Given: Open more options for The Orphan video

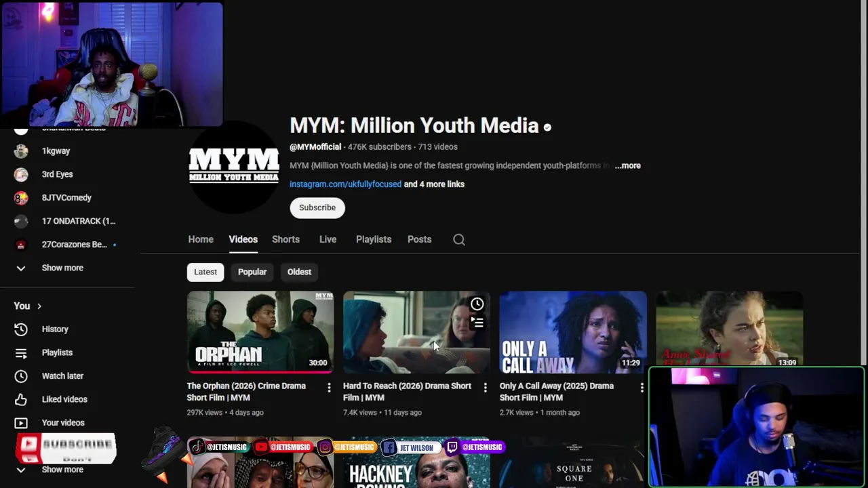Looking at the screenshot, I should pyautogui.click(x=329, y=388).
